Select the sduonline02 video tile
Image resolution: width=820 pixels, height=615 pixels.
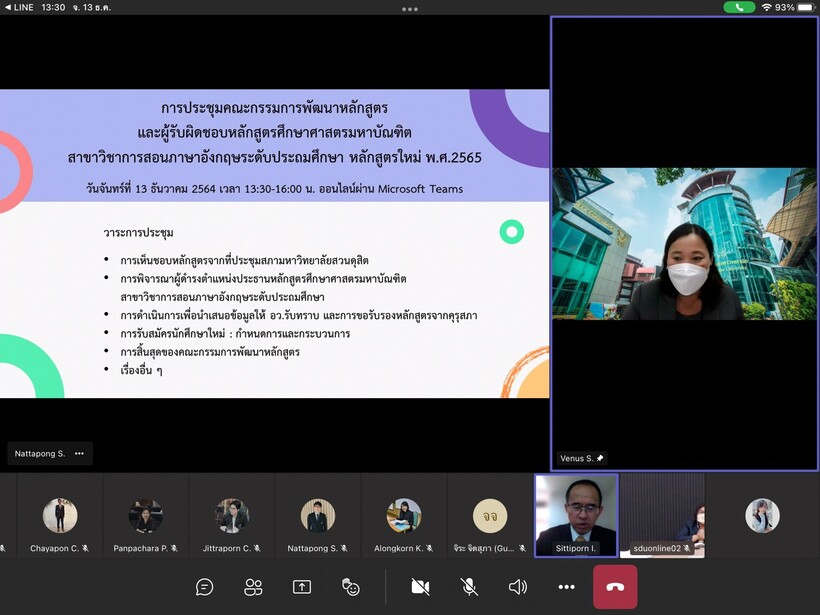[x=662, y=515]
